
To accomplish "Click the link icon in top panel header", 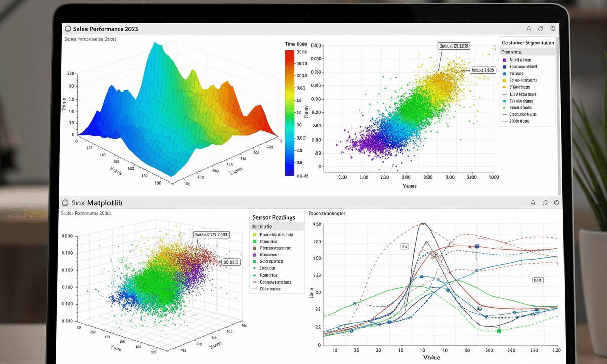I will [x=541, y=29].
